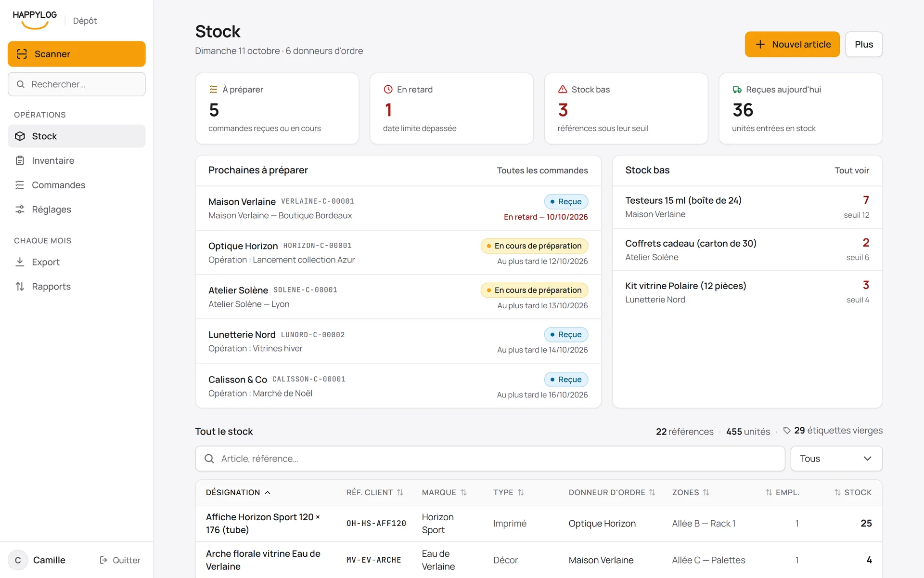Sort by Stock column

(853, 492)
